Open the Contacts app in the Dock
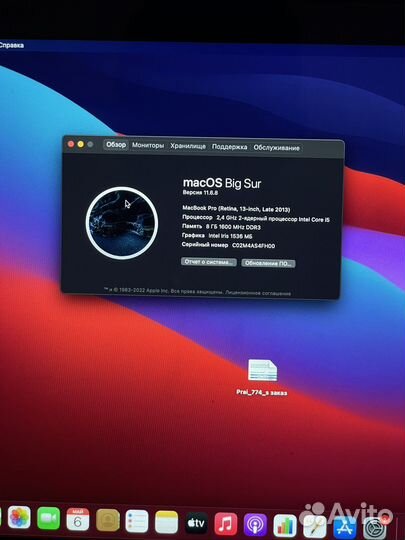Image resolution: width=405 pixels, height=540 pixels. 108,520
